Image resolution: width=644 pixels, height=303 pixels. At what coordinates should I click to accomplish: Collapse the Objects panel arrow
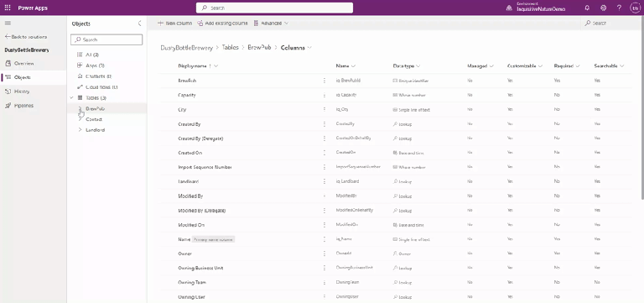pos(139,24)
